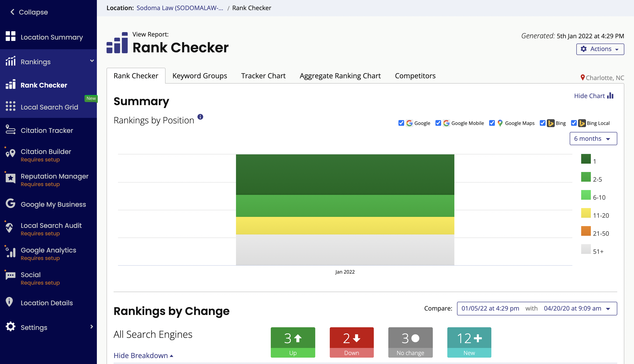Viewport: 634px width, 364px height.
Task: Click the Local Search Audit icon
Action: (x=9, y=228)
